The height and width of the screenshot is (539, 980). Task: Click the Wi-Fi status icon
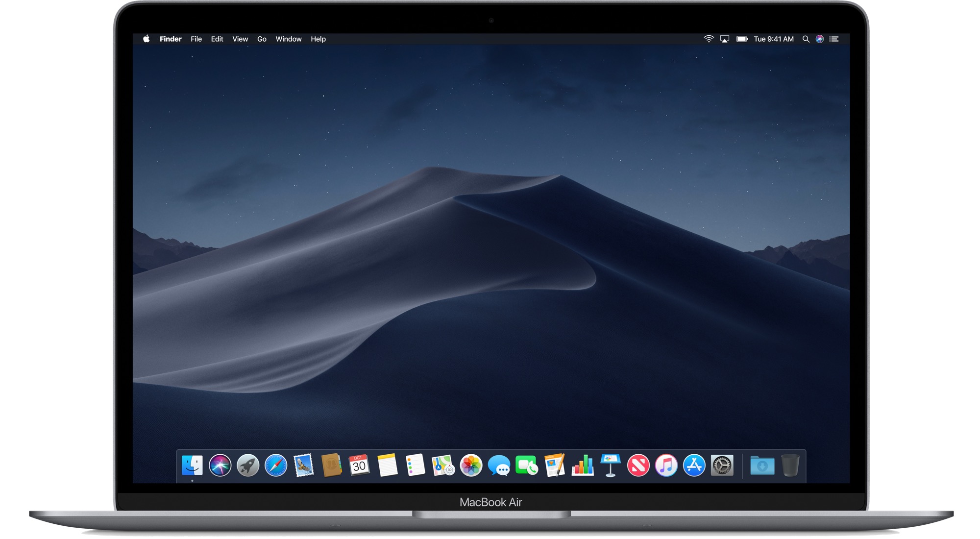point(709,39)
